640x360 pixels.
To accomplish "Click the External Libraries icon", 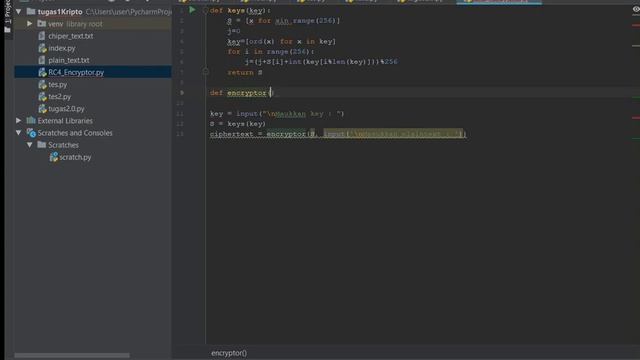I will point(31,120).
